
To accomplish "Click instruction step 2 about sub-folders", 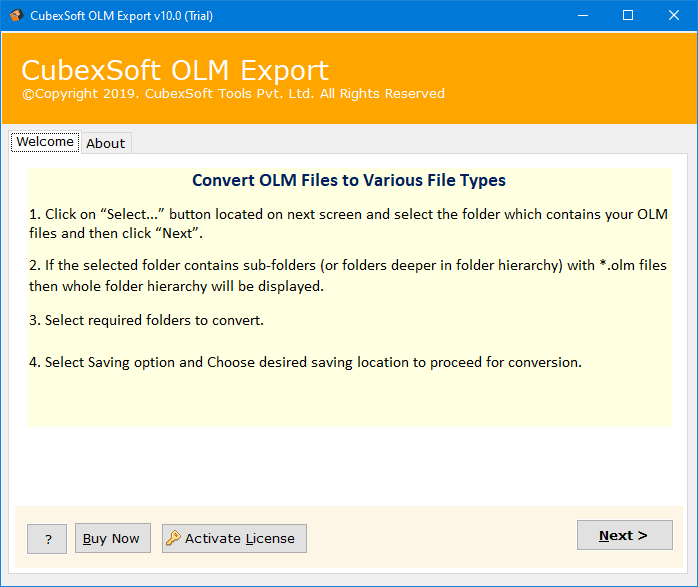I will pos(348,275).
